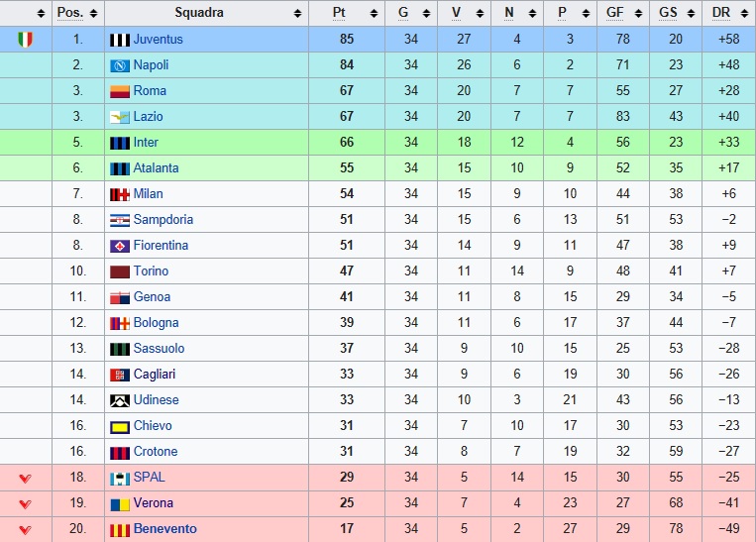The width and height of the screenshot is (756, 542).
Task: Click the Chievo yellow flag icon
Action: click(120, 426)
